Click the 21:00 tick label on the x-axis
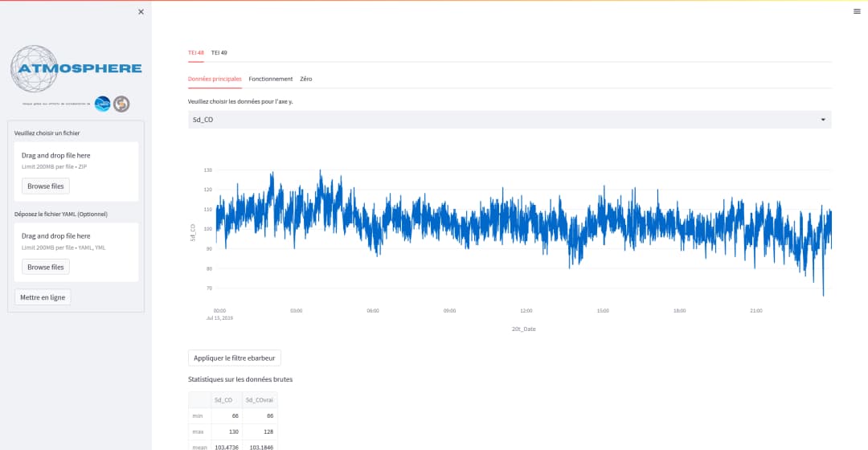This screenshot has height=450, width=868. click(756, 310)
